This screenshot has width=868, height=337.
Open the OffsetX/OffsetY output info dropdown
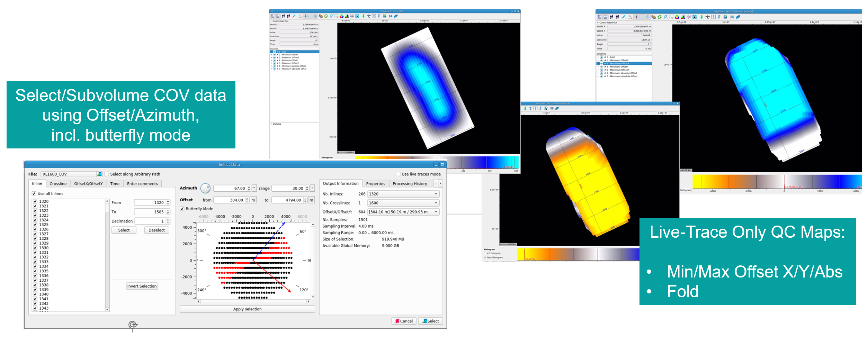pos(403,212)
